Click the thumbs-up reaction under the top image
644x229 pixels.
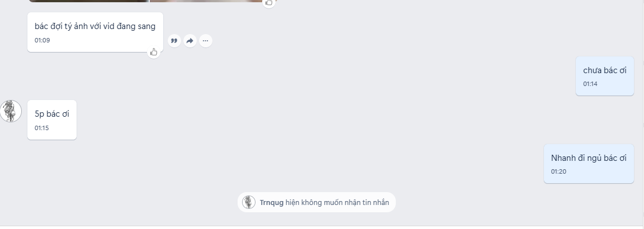click(x=269, y=3)
